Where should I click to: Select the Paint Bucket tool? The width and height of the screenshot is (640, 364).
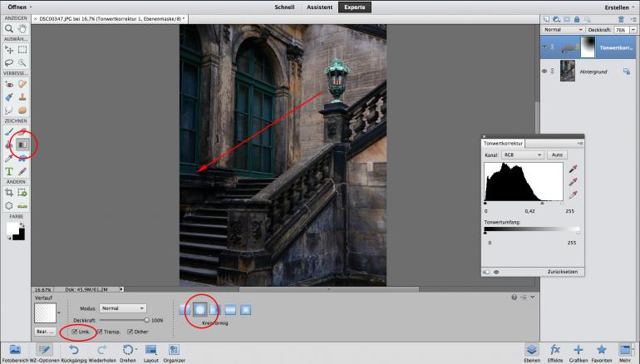[9, 145]
